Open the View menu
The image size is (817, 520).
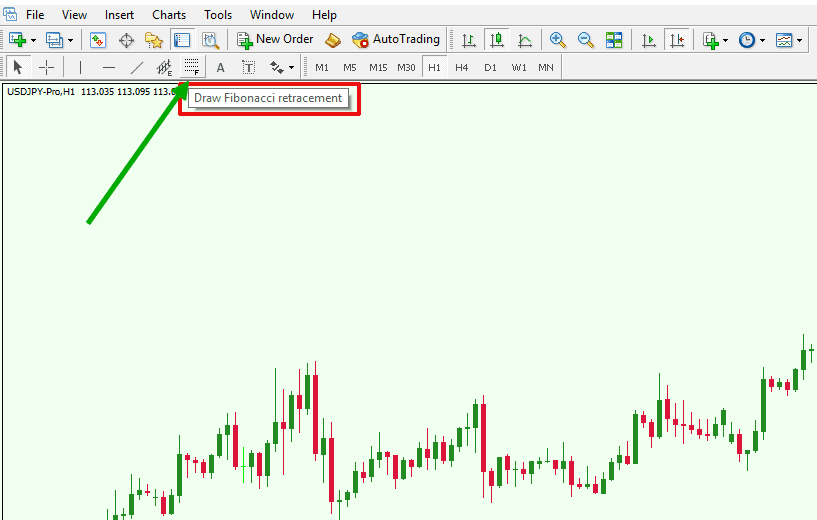click(x=75, y=15)
